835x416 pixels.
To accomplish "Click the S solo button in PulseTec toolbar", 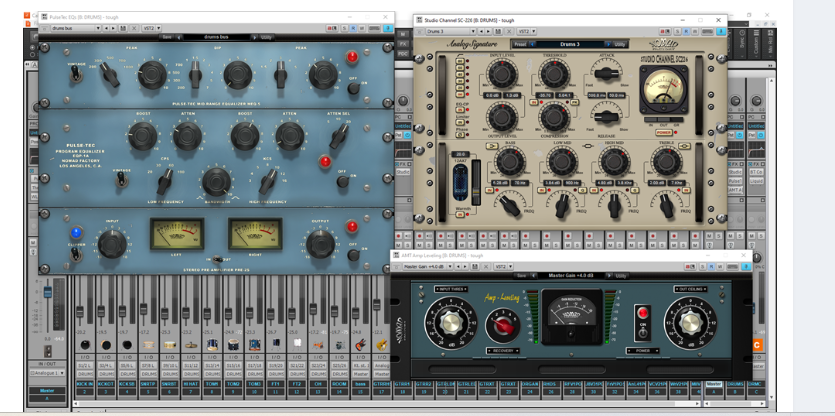I will pos(345,28).
